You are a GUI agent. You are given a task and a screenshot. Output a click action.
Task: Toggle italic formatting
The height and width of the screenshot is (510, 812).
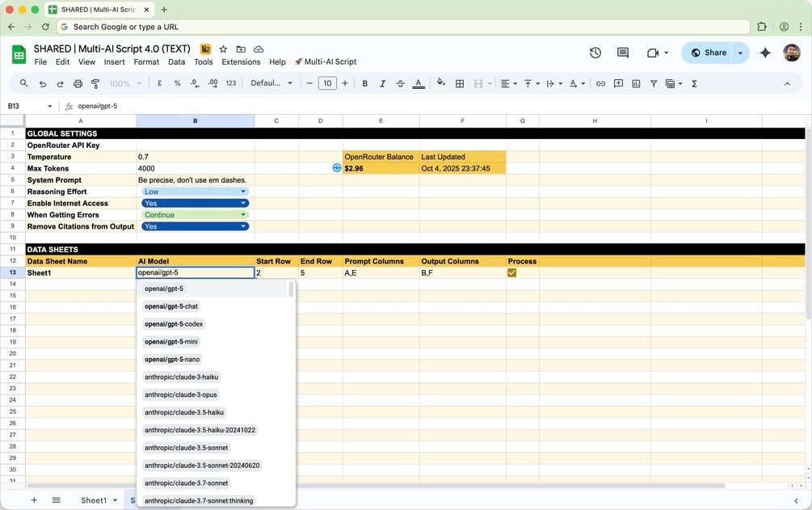pos(383,83)
